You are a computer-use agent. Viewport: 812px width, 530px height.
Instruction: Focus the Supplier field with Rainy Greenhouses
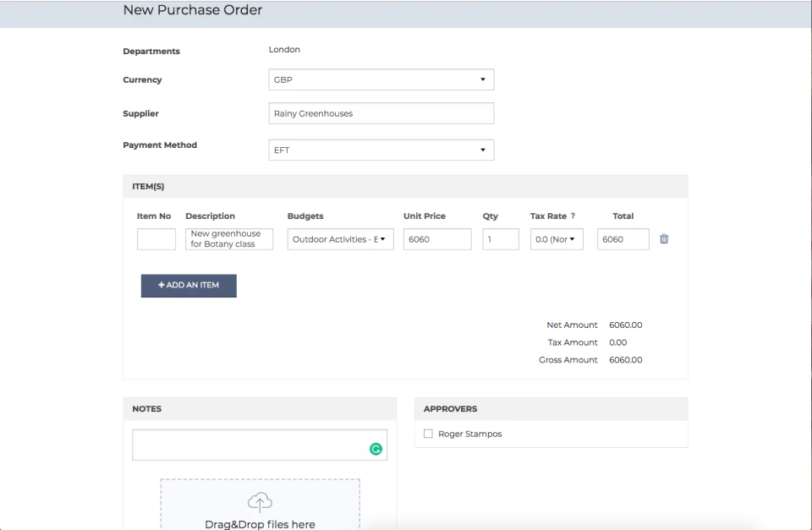pos(381,113)
